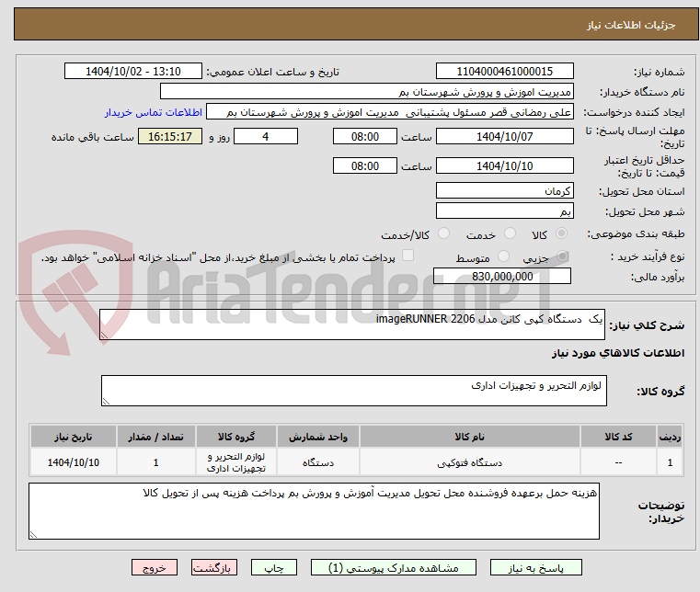The width and height of the screenshot is (700, 592).
Task: Select the جزیی purchase type radio
Action: 563,256
